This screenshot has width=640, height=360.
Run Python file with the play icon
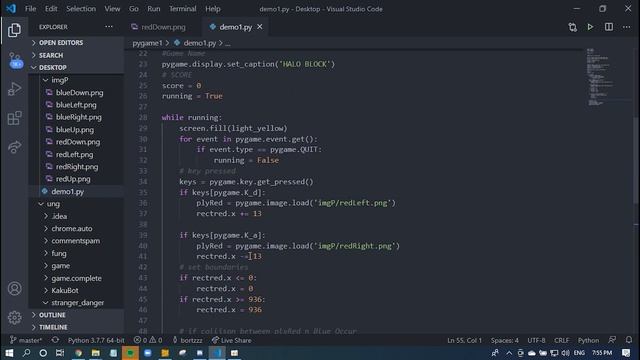click(590, 27)
